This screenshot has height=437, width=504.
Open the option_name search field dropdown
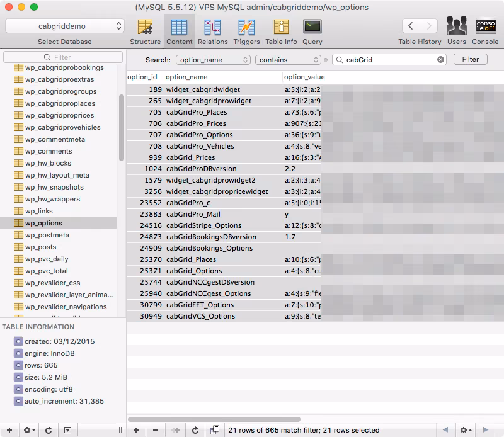pos(213,60)
